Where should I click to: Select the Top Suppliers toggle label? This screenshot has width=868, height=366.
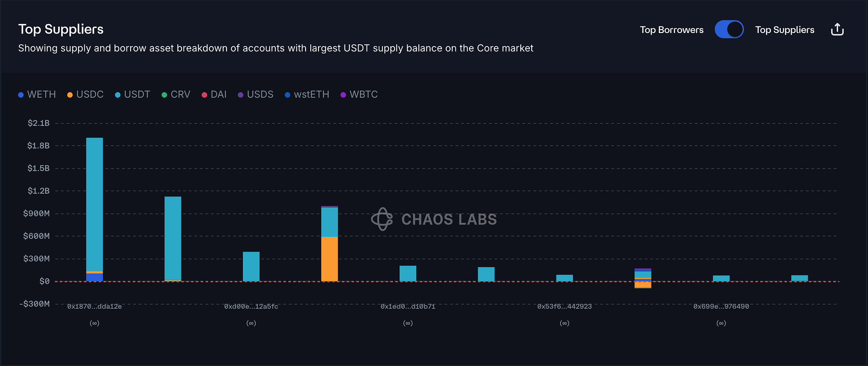784,30
